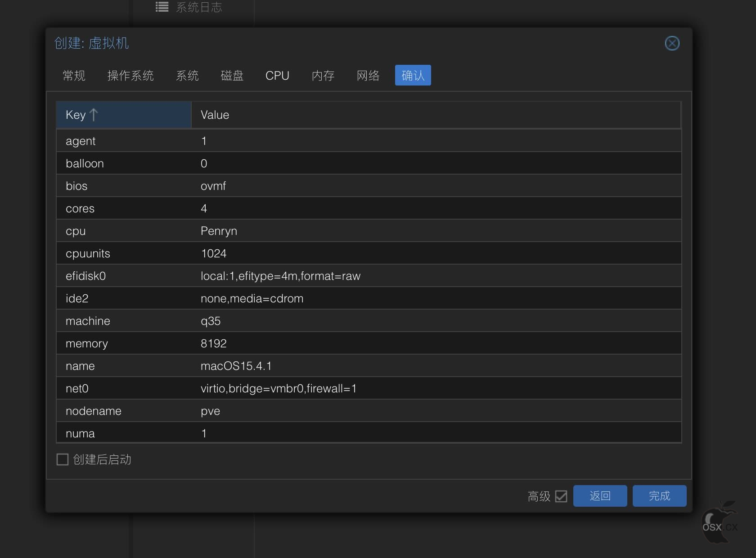Toggle the Key sort arrow

tap(94, 115)
